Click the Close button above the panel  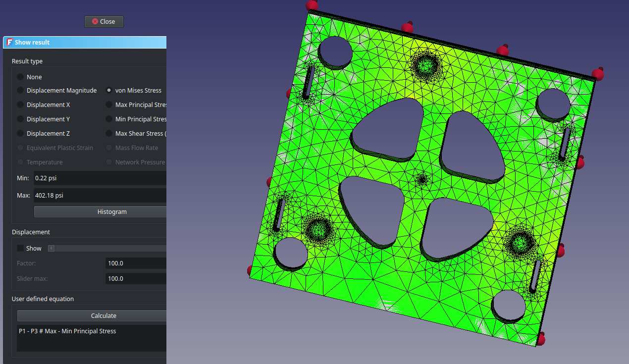tap(104, 22)
